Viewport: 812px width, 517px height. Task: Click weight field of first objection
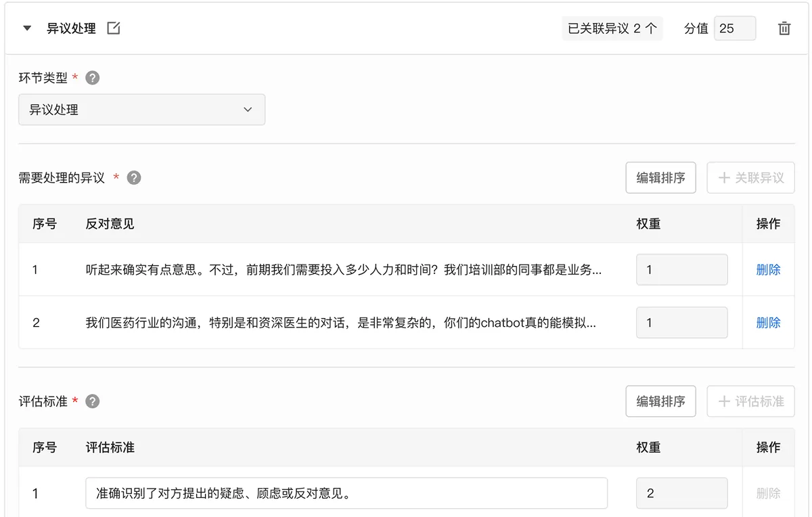click(x=681, y=269)
